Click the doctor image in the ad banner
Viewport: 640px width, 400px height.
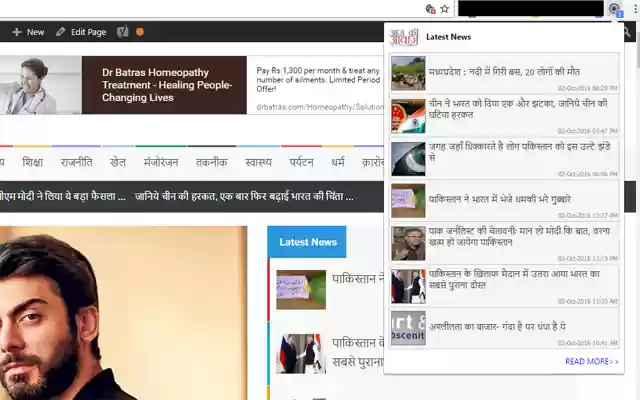pos(41,85)
